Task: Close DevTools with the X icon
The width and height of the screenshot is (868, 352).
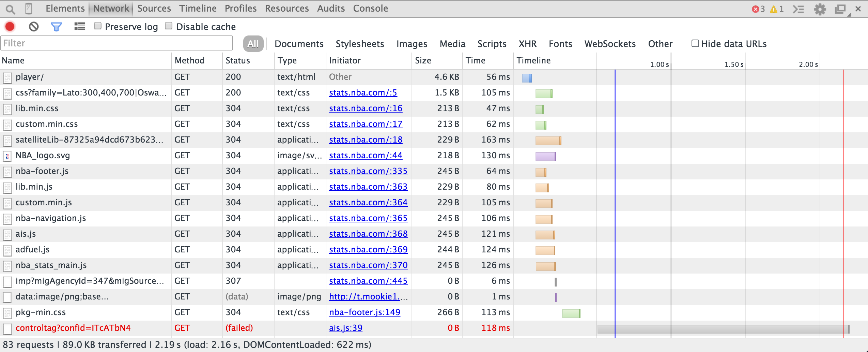Action: (858, 9)
